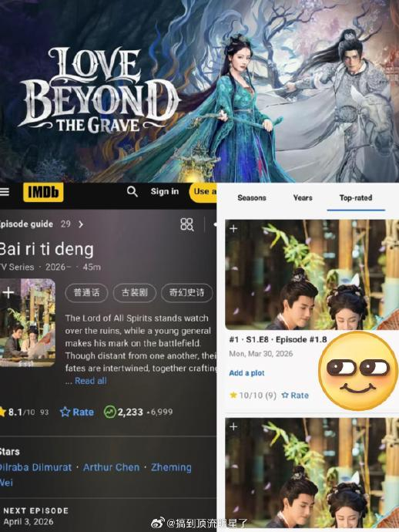Tap the yellow Use app button
Image resolution: width=399 pixels, height=532 pixels.
(203, 193)
